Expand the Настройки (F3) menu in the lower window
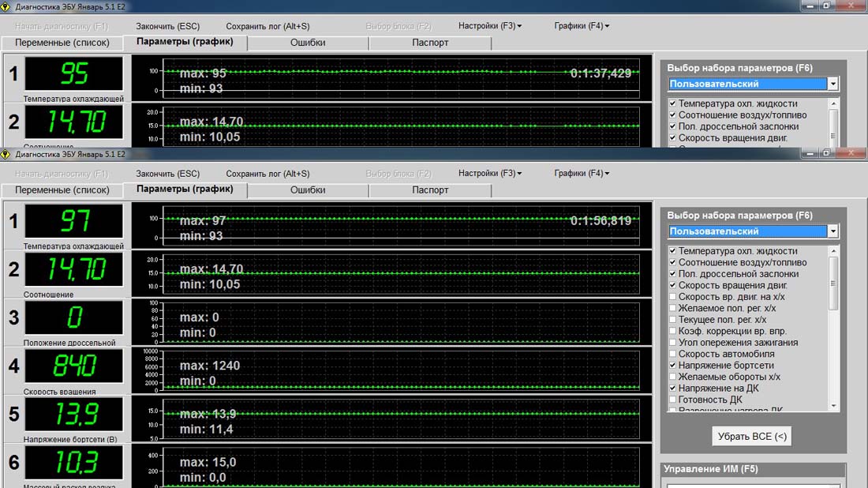Image resolution: width=868 pixels, height=488 pixels. [x=489, y=174]
